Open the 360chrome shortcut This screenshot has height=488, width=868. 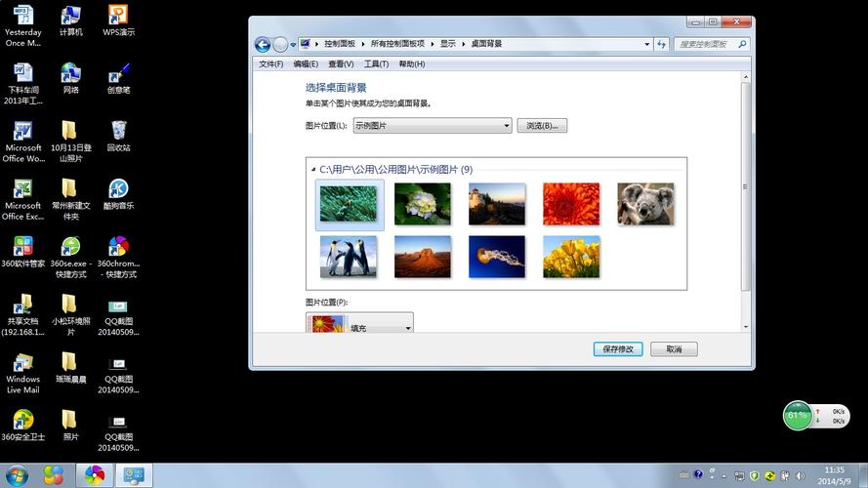click(118, 258)
